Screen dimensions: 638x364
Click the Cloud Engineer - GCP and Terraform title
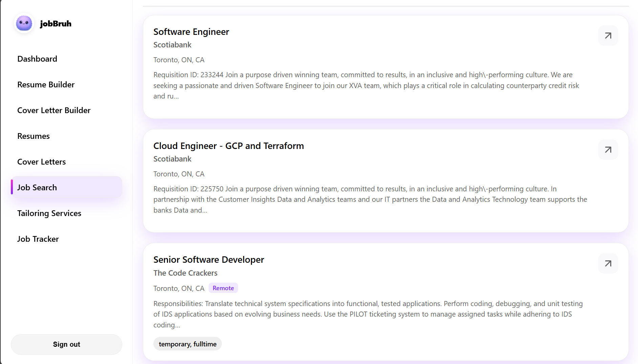[228, 146]
